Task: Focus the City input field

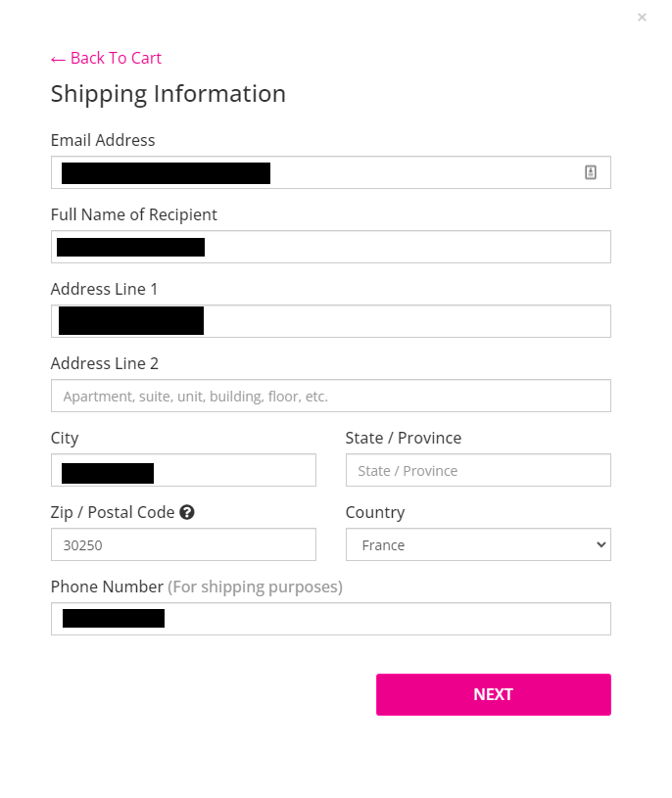Action: point(235,470)
